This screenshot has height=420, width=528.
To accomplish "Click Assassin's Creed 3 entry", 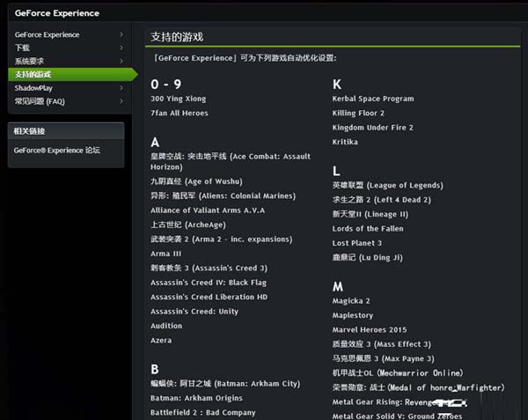I will [x=209, y=268].
